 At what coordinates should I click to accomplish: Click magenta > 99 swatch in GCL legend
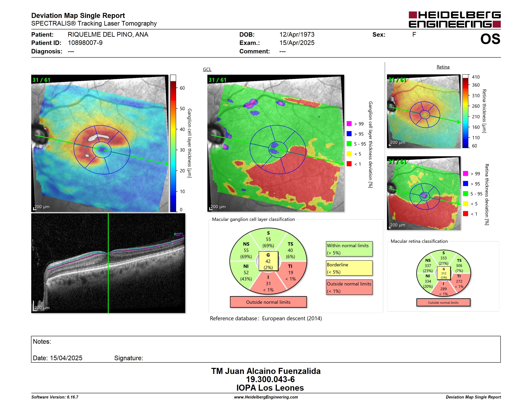tap(349, 124)
